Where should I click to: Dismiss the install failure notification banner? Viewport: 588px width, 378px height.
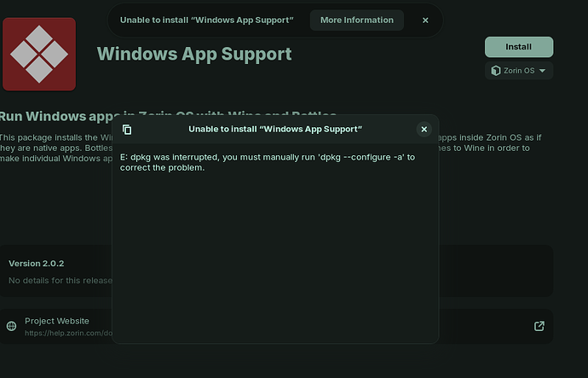pyautogui.click(x=425, y=20)
